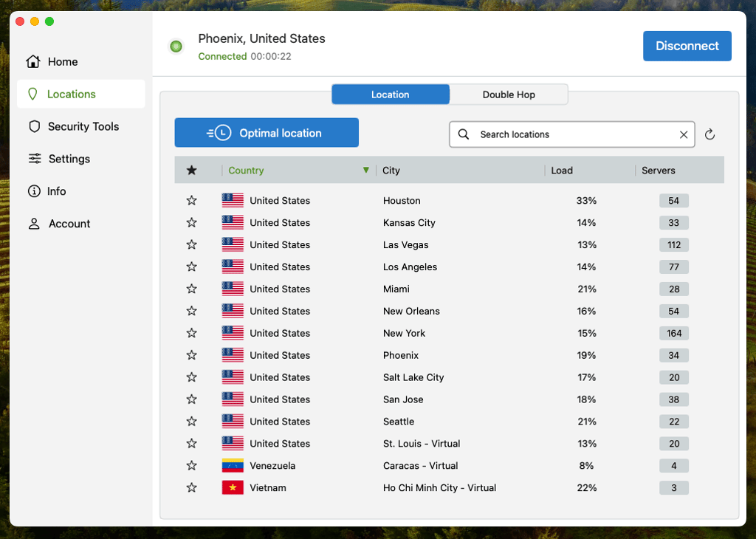756x539 pixels.
Task: Click the 112 servers badge for Las Vegas
Action: coord(674,245)
